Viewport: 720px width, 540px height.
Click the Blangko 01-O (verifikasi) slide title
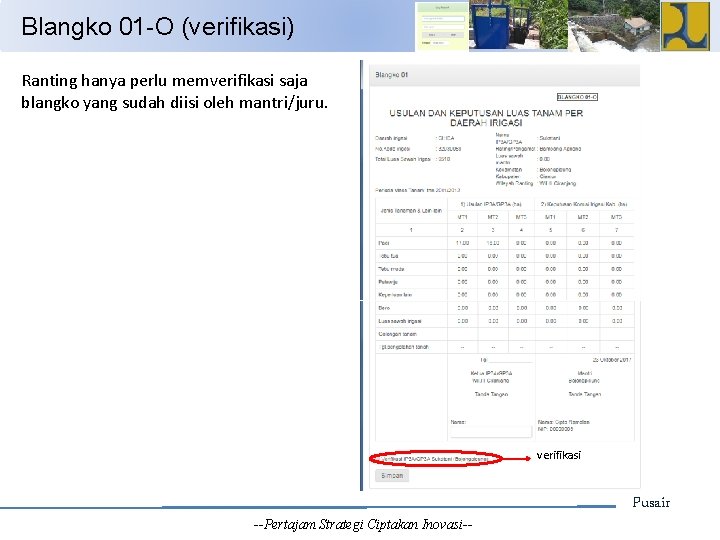click(158, 27)
